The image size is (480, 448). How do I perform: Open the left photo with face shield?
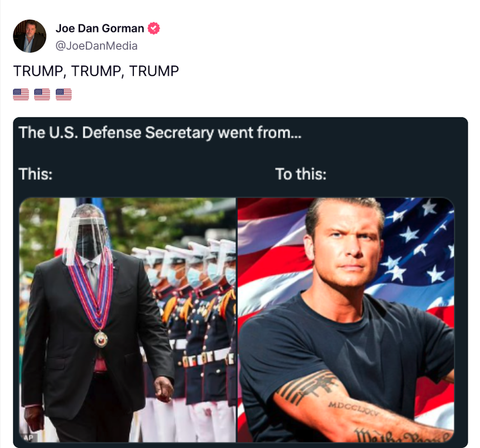coord(128,320)
